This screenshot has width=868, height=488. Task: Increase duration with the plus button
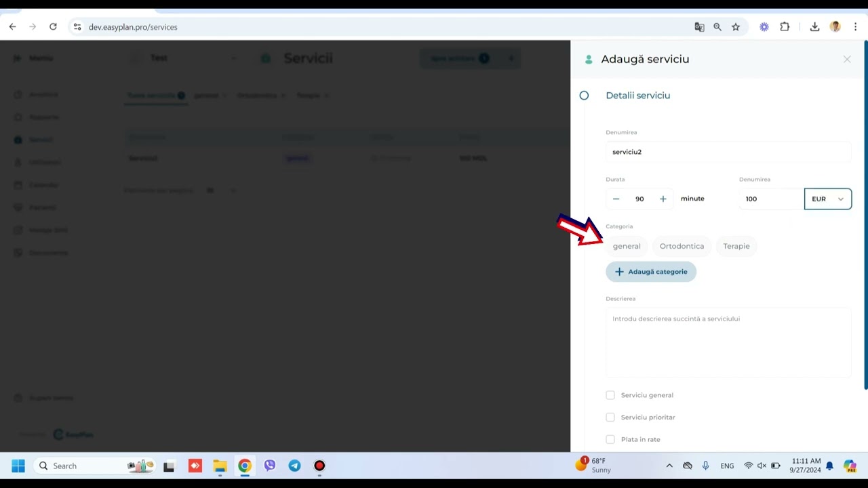663,199
